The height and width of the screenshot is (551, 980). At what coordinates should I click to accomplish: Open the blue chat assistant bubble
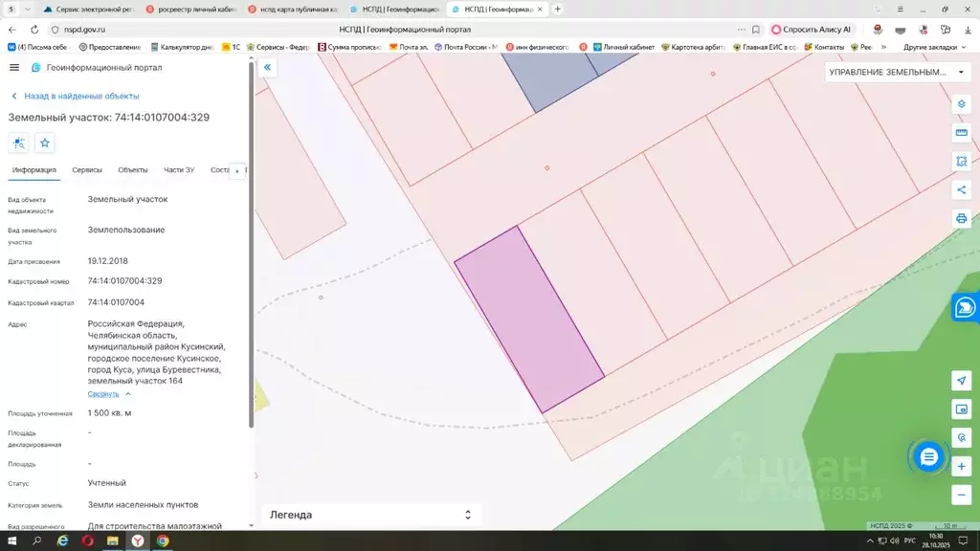[927, 457]
